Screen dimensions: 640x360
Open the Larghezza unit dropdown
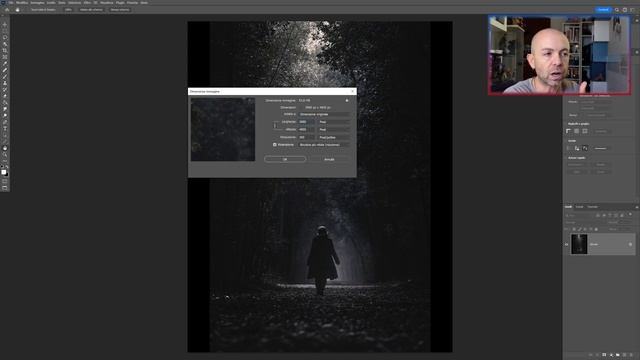coord(334,122)
